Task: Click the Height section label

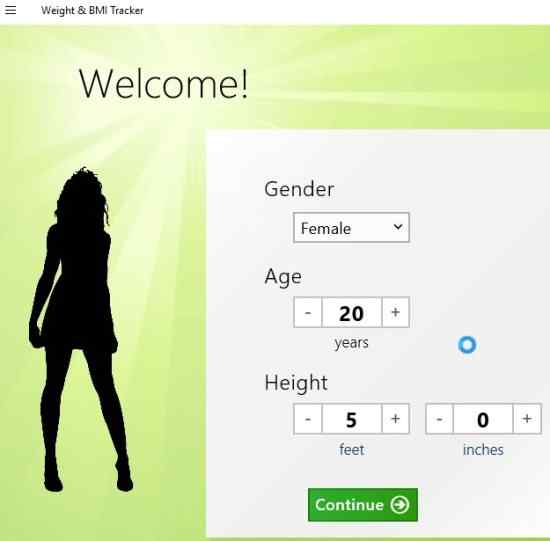Action: pyautogui.click(x=296, y=382)
